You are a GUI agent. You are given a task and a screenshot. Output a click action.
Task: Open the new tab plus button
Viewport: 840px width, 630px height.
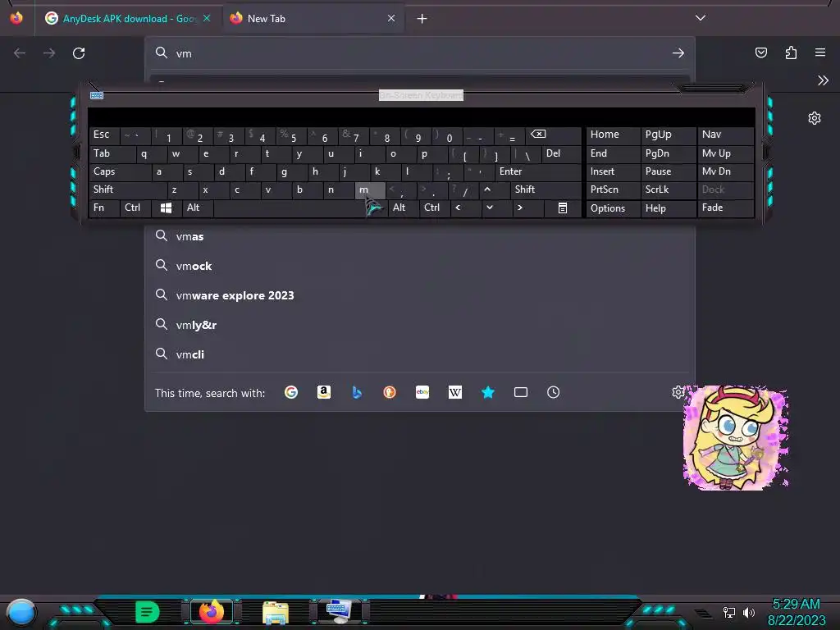tap(422, 19)
